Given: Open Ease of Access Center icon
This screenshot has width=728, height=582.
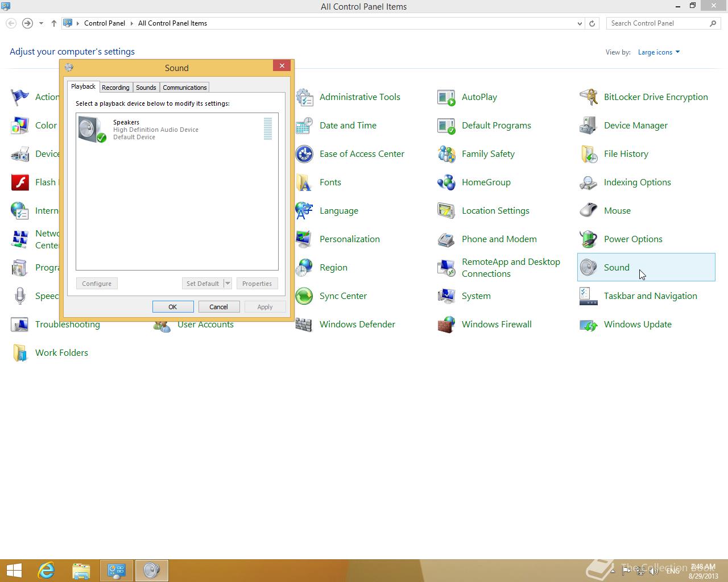Looking at the screenshot, I should click(x=304, y=154).
